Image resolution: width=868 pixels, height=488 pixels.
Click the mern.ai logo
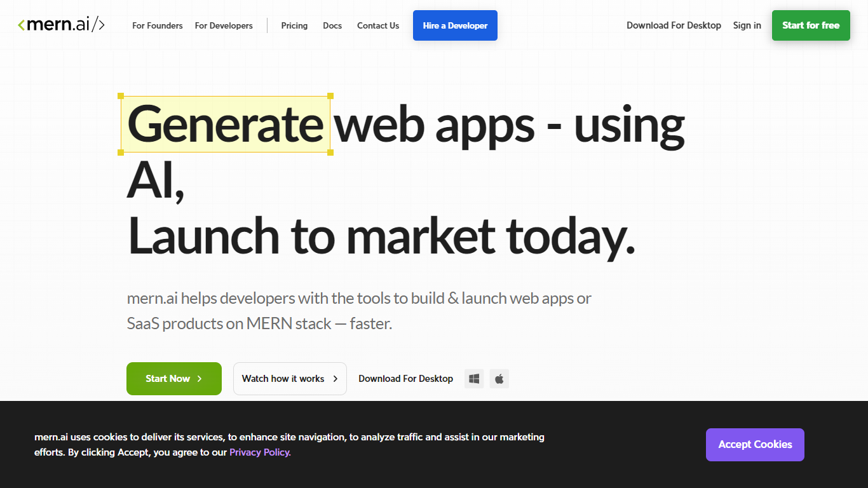(61, 25)
